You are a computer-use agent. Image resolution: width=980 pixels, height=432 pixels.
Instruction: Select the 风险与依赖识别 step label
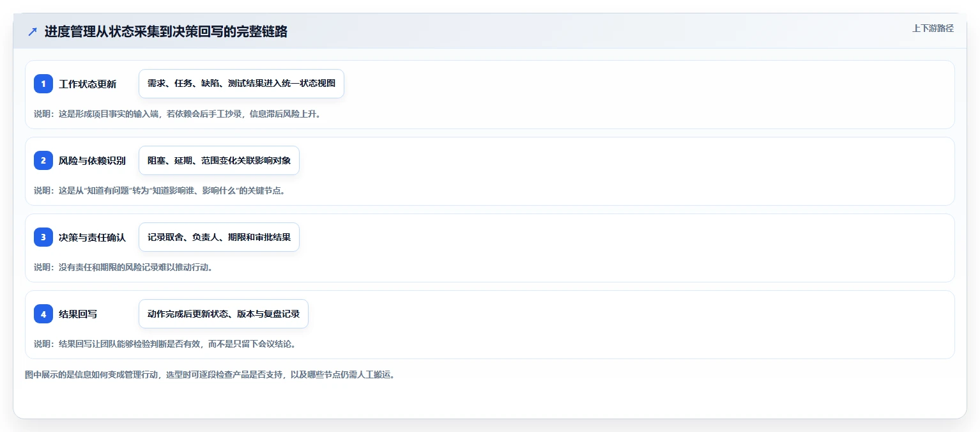click(x=92, y=161)
